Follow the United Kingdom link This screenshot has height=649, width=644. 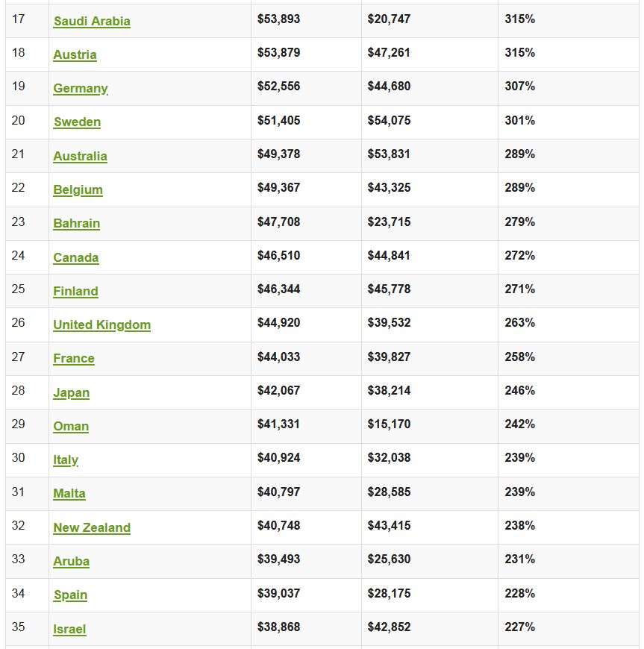pyautogui.click(x=101, y=324)
